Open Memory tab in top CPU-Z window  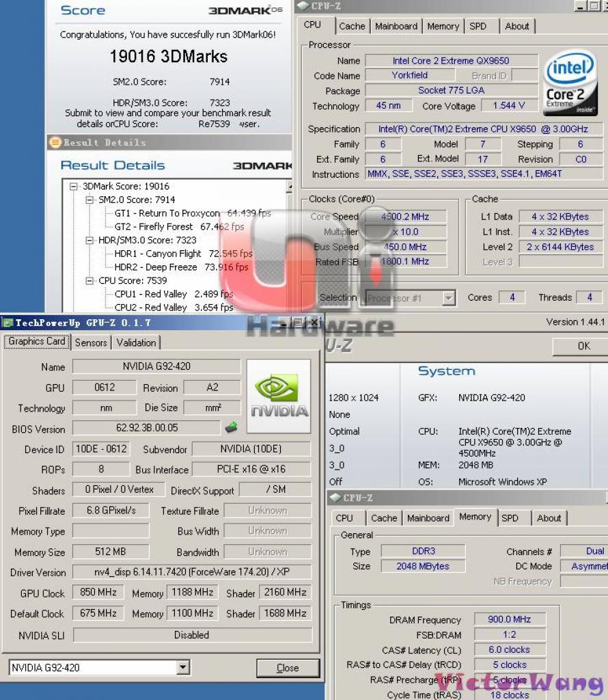click(x=443, y=27)
